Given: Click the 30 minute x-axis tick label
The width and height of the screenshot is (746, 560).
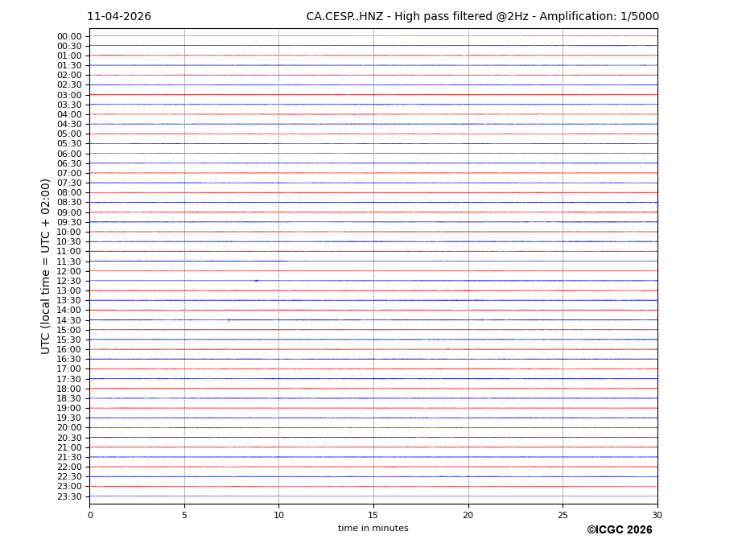Looking at the screenshot, I should pyautogui.click(x=657, y=515).
